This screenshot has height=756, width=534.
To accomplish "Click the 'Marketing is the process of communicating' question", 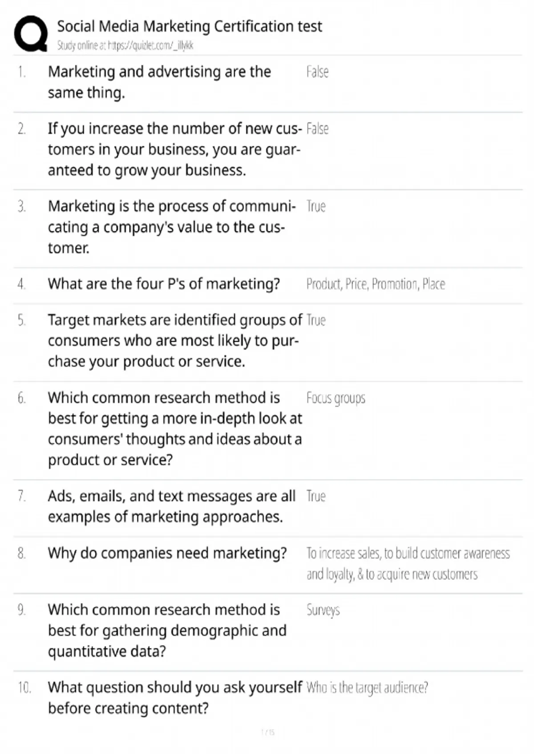I will [171, 227].
